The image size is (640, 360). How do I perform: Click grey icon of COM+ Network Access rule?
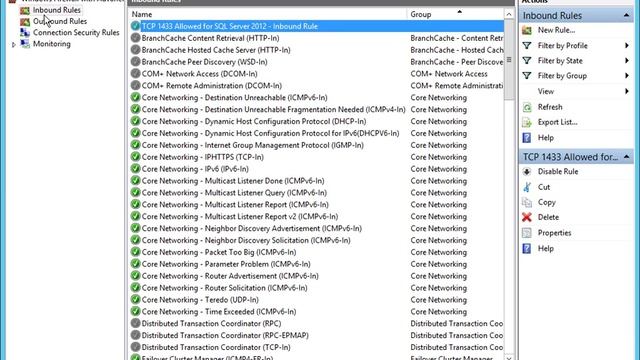coord(136,73)
